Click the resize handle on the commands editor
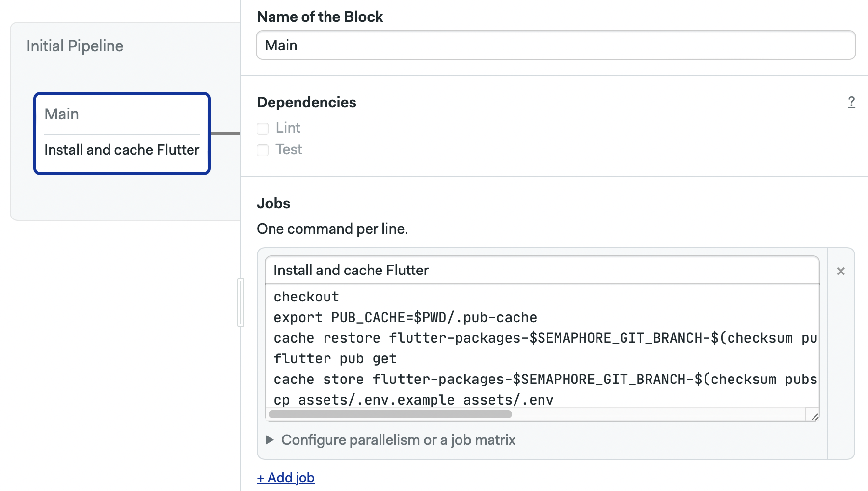Viewport: 868px width, 491px height. [814, 415]
